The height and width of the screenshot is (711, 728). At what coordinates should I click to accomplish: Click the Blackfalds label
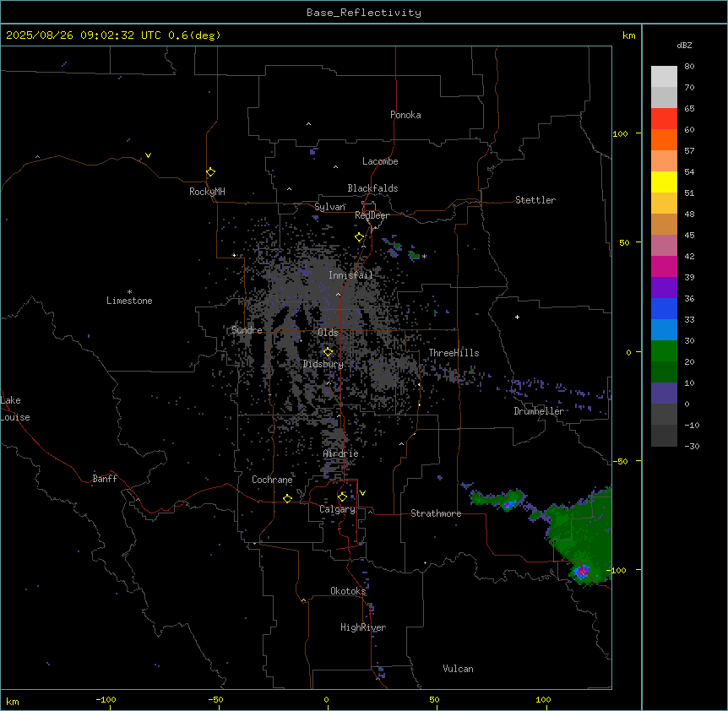pos(372,188)
